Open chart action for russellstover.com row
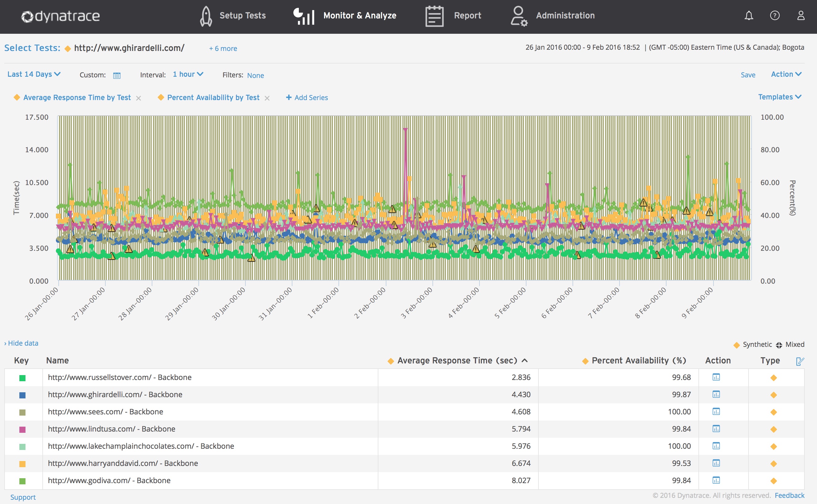This screenshot has height=504, width=817. click(716, 377)
